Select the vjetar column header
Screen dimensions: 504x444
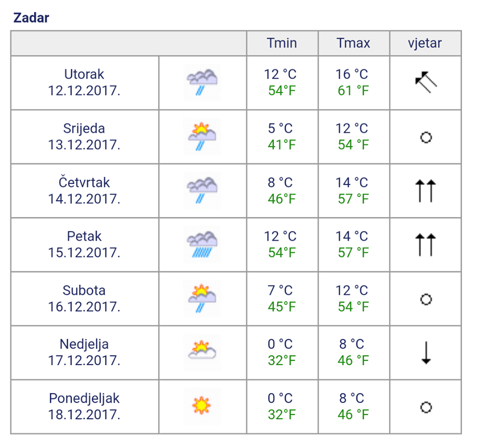tap(426, 43)
